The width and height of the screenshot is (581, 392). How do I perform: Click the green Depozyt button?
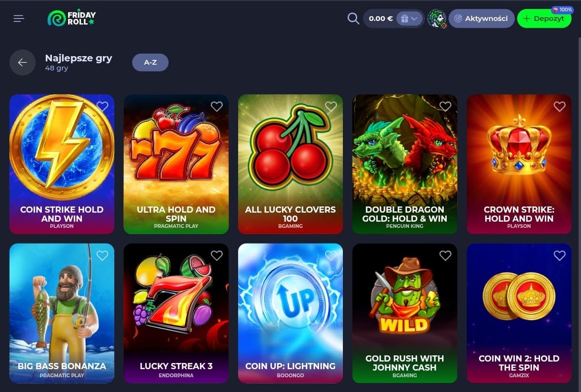click(544, 19)
